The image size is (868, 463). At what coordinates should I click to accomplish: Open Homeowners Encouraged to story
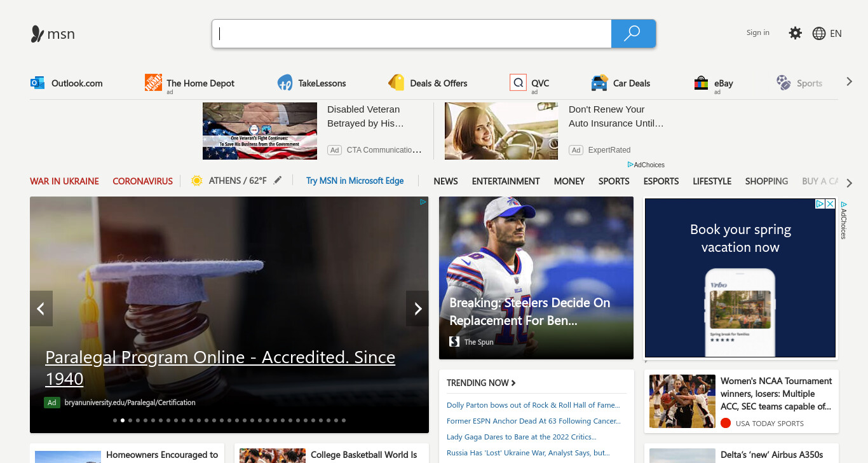point(162,455)
